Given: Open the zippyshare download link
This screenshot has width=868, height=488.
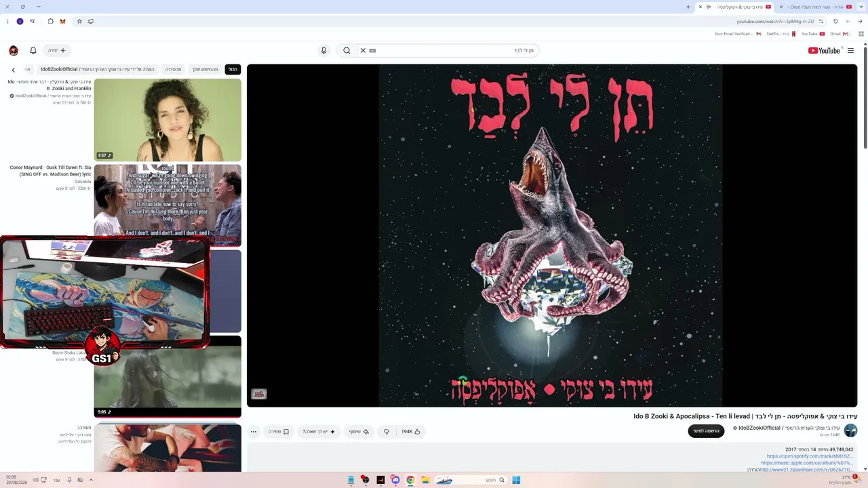Looking at the screenshot, I should [x=806, y=470].
